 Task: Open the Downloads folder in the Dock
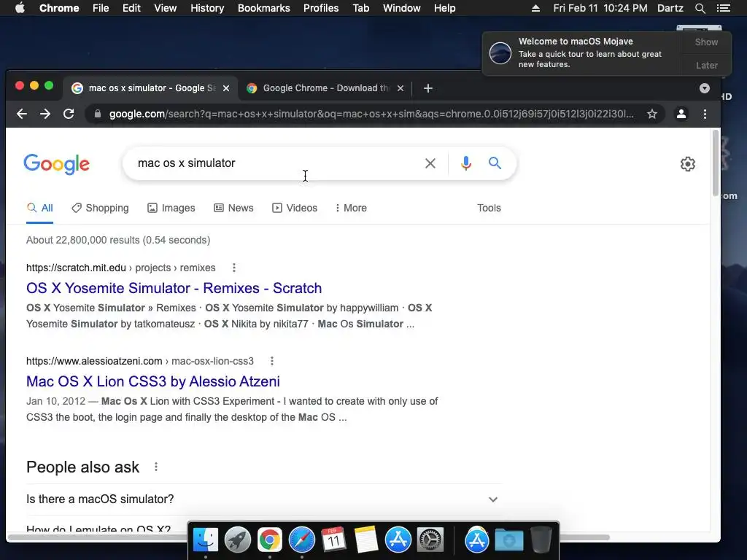pos(508,540)
